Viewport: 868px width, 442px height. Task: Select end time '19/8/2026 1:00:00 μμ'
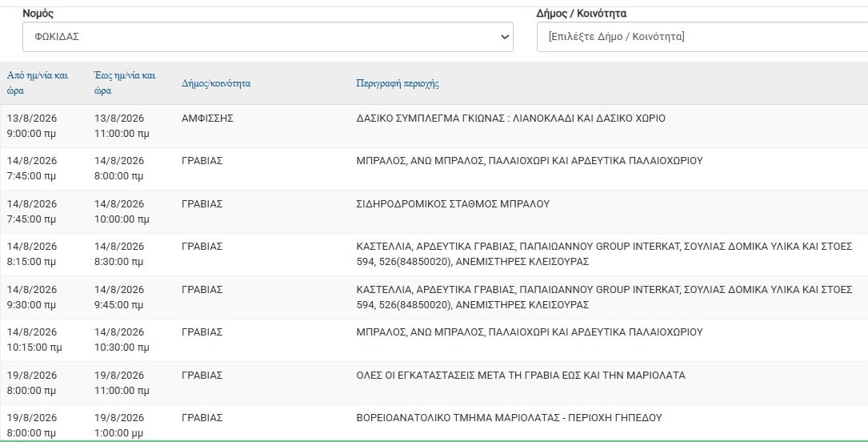point(119,425)
